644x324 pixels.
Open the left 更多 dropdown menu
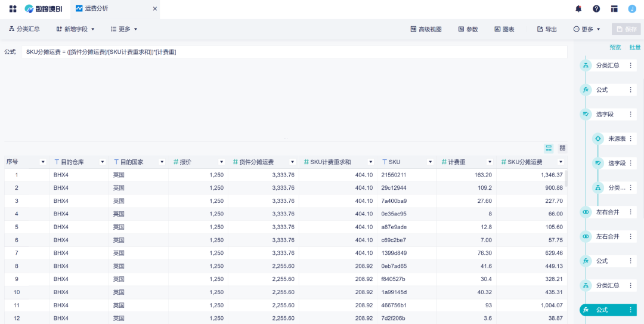[124, 29]
